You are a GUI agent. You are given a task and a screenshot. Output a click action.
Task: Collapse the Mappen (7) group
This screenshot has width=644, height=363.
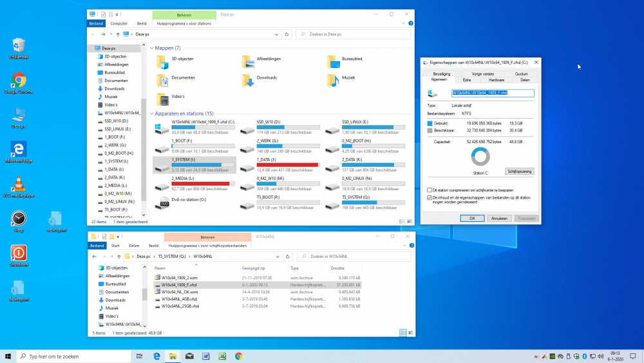(x=151, y=48)
